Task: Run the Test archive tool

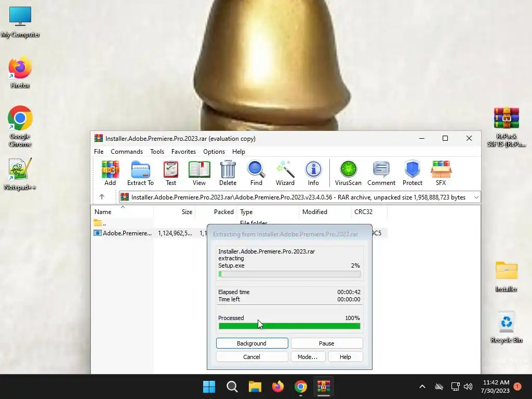Action: (170, 173)
